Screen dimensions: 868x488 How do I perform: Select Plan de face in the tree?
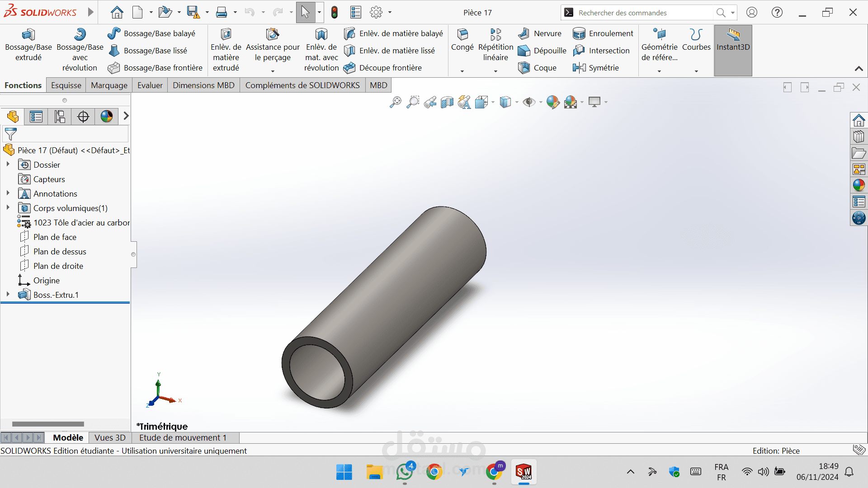55,237
